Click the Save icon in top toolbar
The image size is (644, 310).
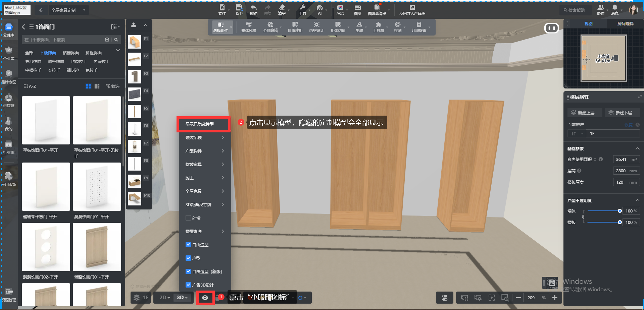point(239,8)
